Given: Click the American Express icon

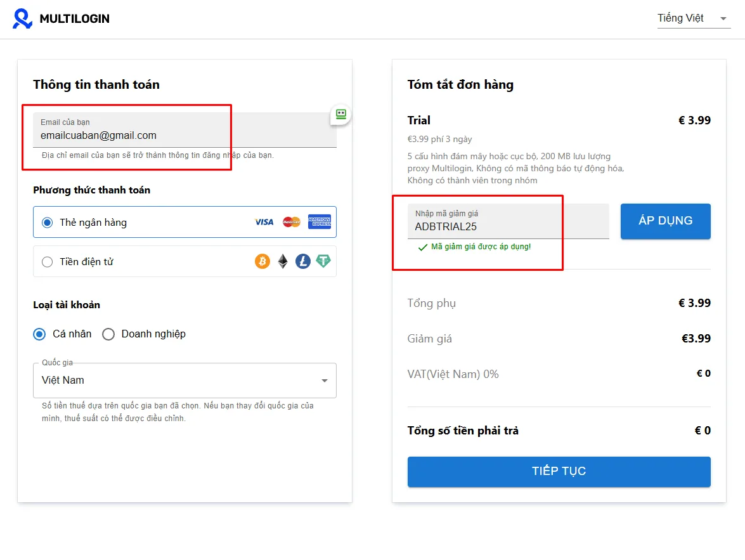Looking at the screenshot, I should (320, 222).
